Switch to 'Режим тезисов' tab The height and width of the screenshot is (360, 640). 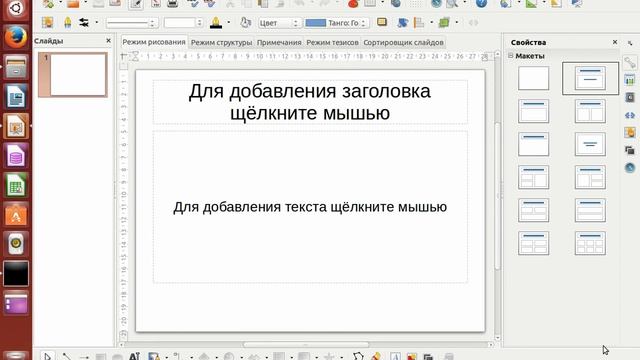point(332,42)
